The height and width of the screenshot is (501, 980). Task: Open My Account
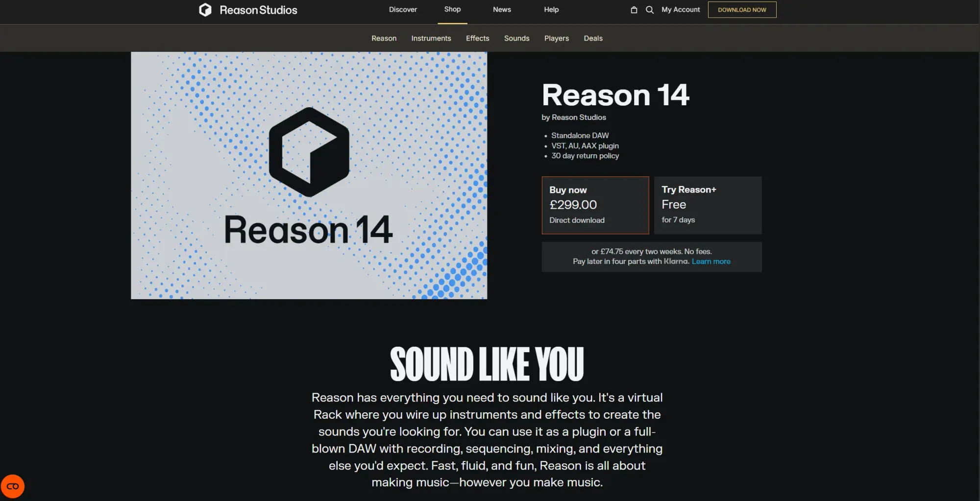point(681,9)
